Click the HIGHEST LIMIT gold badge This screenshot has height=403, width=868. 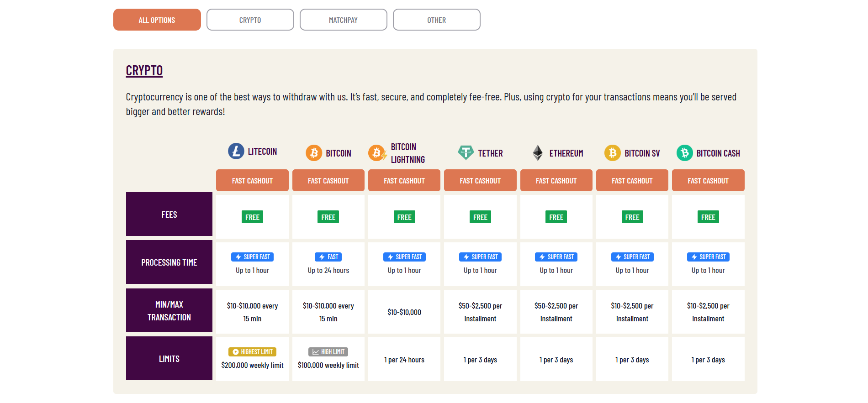coord(252,352)
